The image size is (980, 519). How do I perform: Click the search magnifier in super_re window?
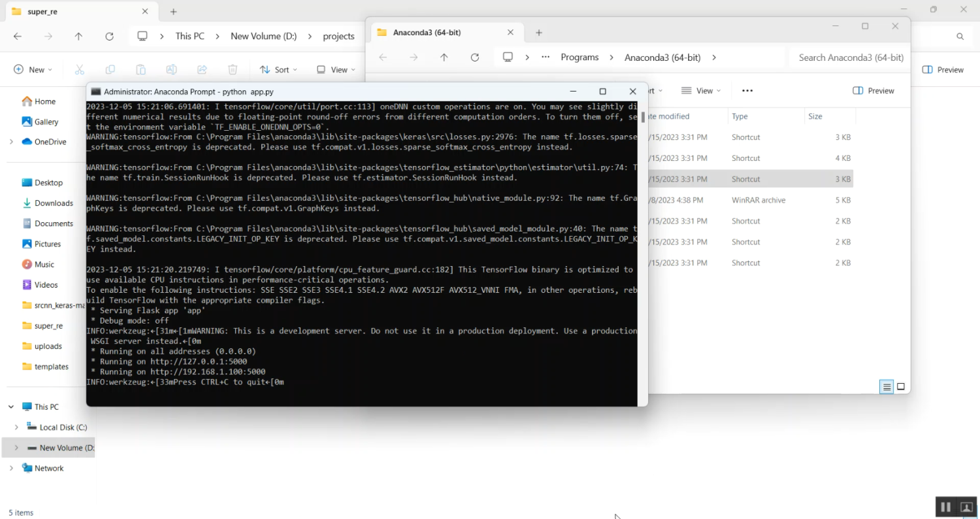click(x=960, y=37)
